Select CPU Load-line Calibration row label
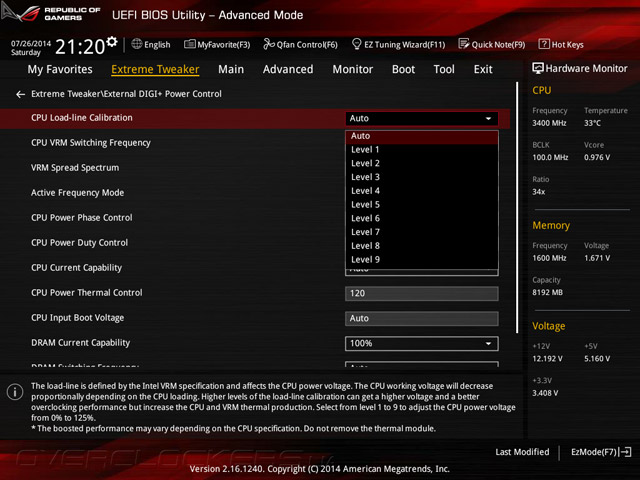The width and height of the screenshot is (640, 480). tap(82, 118)
